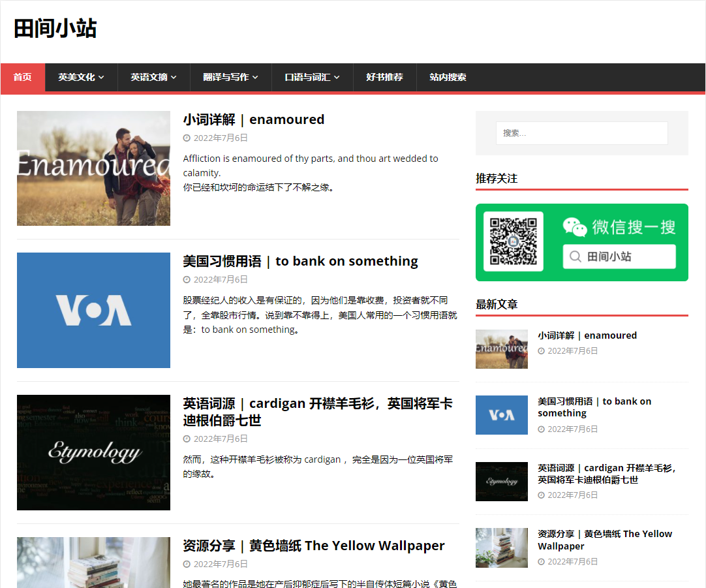Click clock icon under main 黄色墙纸 title
Viewport: 706px width, 588px height.
187,564
